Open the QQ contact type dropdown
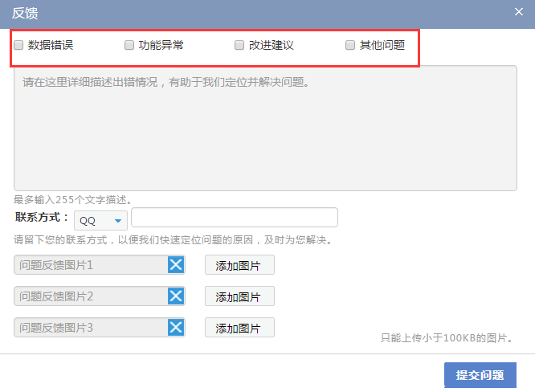The height and width of the screenshot is (392, 535). (x=100, y=221)
